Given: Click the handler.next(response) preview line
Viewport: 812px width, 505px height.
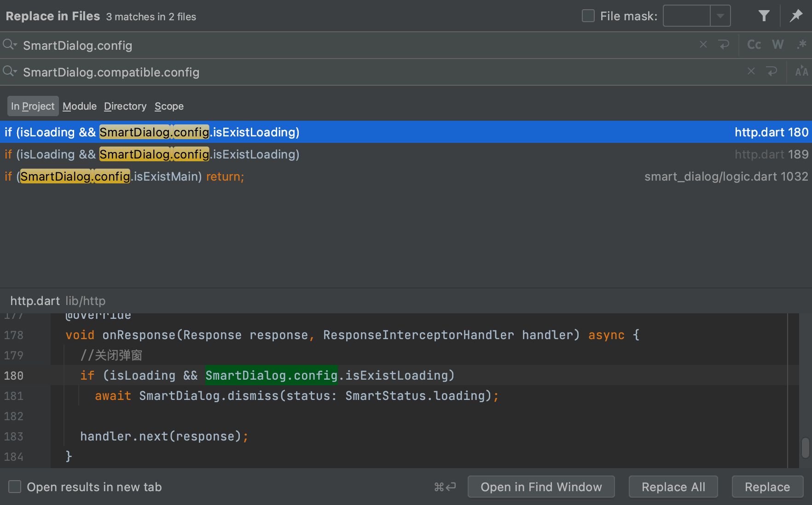Looking at the screenshot, I should point(164,436).
